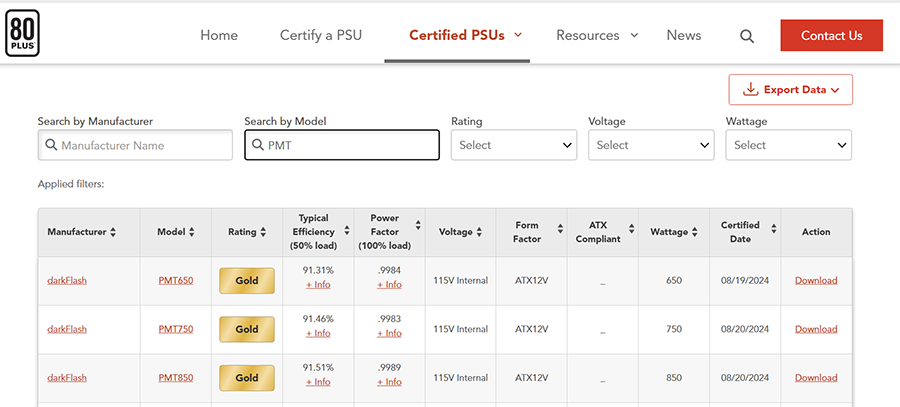
Task: Click the Applied filters label
Action: point(71,185)
